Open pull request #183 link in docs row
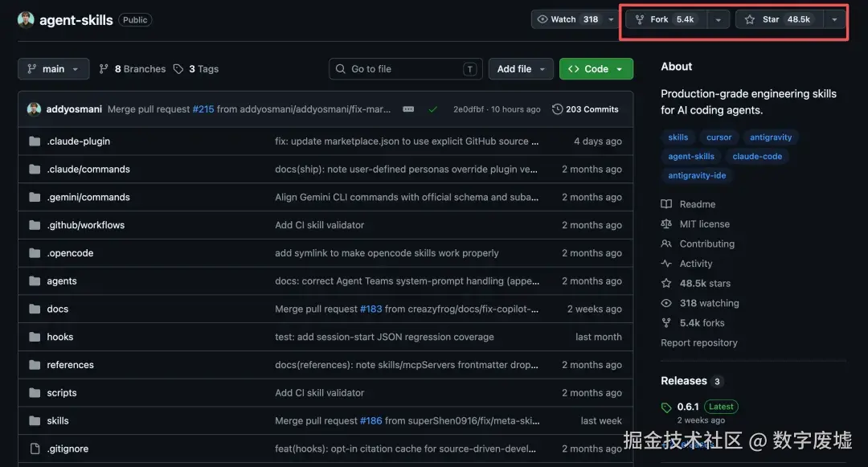 pyautogui.click(x=371, y=309)
